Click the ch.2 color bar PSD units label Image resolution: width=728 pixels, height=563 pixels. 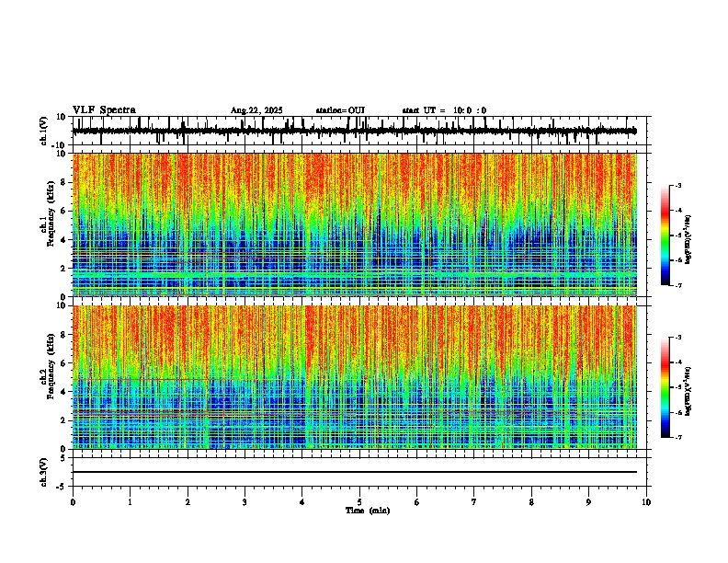(x=688, y=391)
